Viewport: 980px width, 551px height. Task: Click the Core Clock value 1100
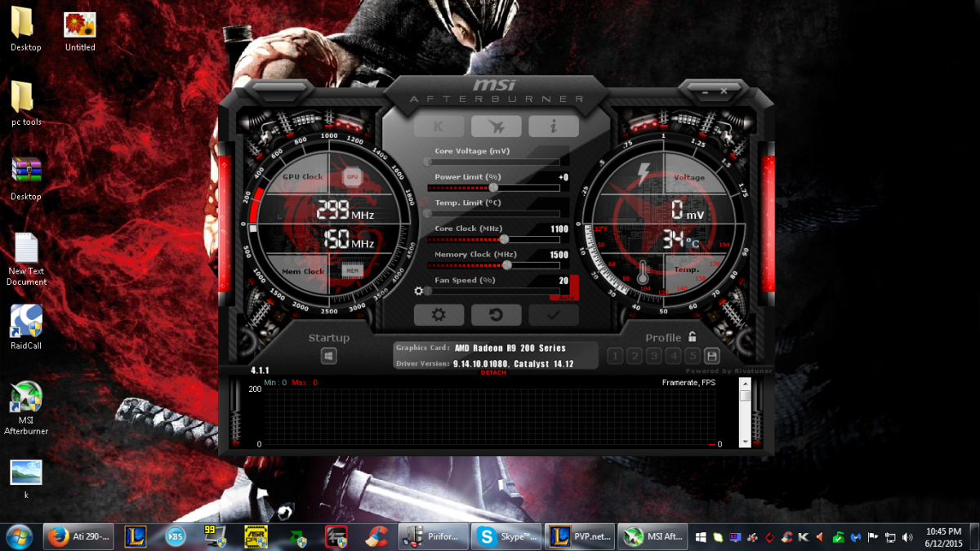point(559,229)
